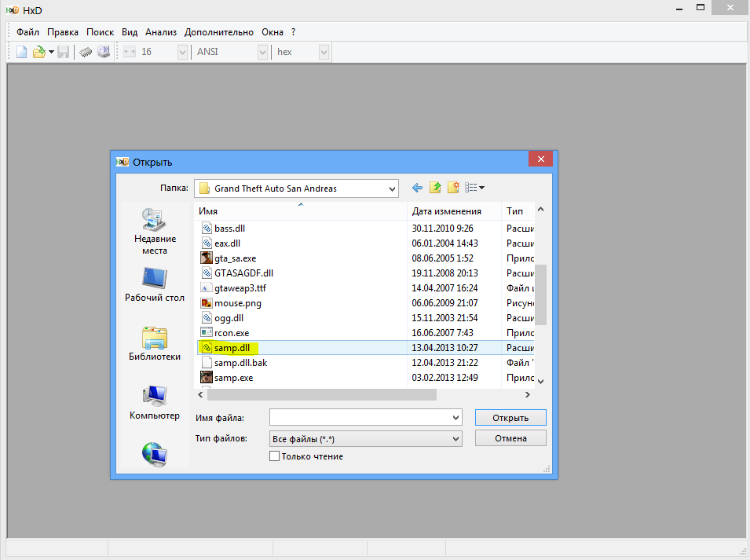The height and width of the screenshot is (560, 750).
Task: Sort by the Имя column header
Action: pyautogui.click(x=302, y=211)
